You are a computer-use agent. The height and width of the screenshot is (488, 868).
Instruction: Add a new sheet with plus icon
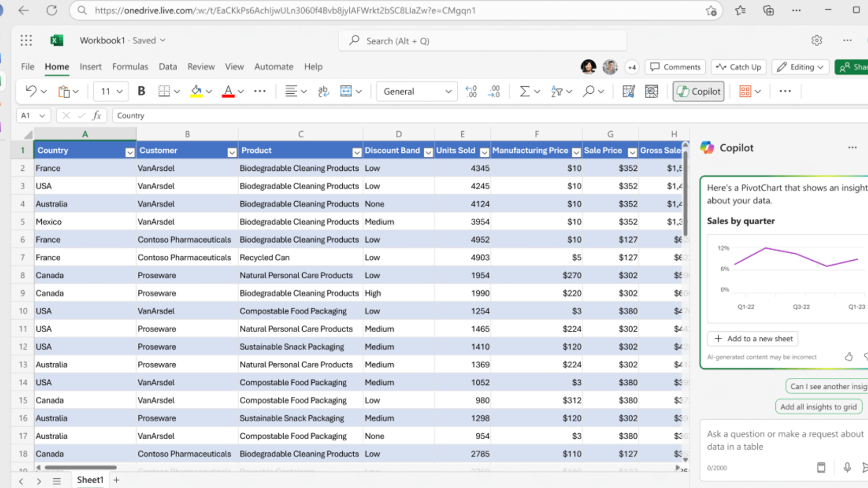[116, 480]
